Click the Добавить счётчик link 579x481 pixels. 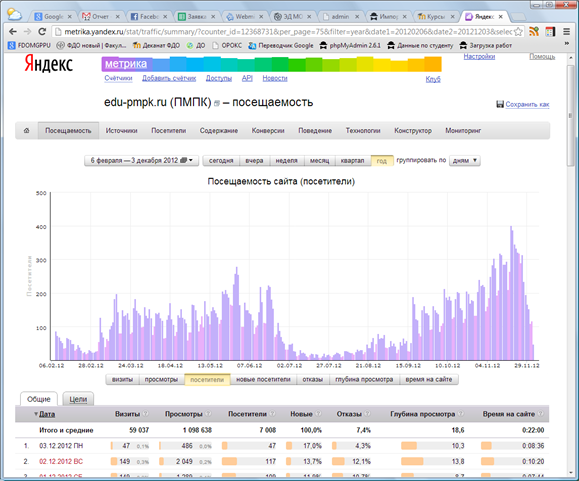[x=169, y=78]
